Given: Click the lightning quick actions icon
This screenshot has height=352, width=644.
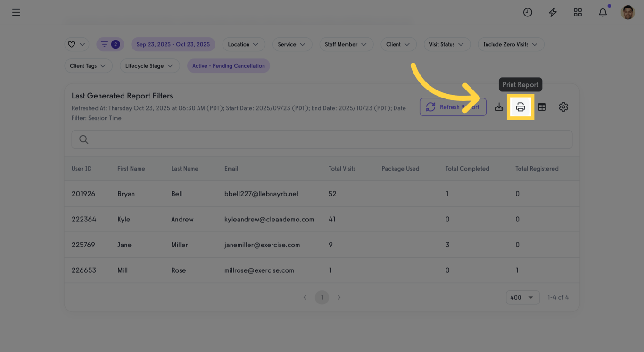Looking at the screenshot, I should click(553, 12).
